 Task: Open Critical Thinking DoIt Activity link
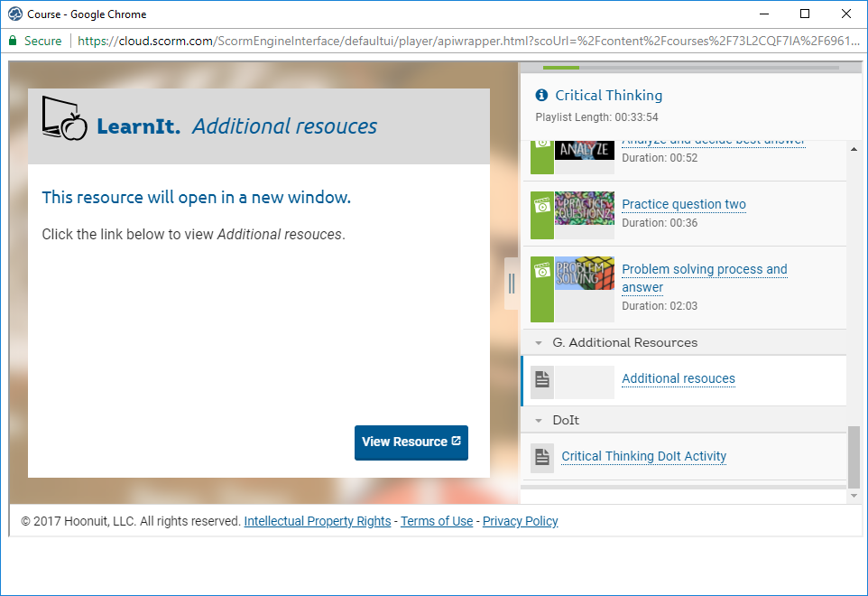pyautogui.click(x=644, y=456)
